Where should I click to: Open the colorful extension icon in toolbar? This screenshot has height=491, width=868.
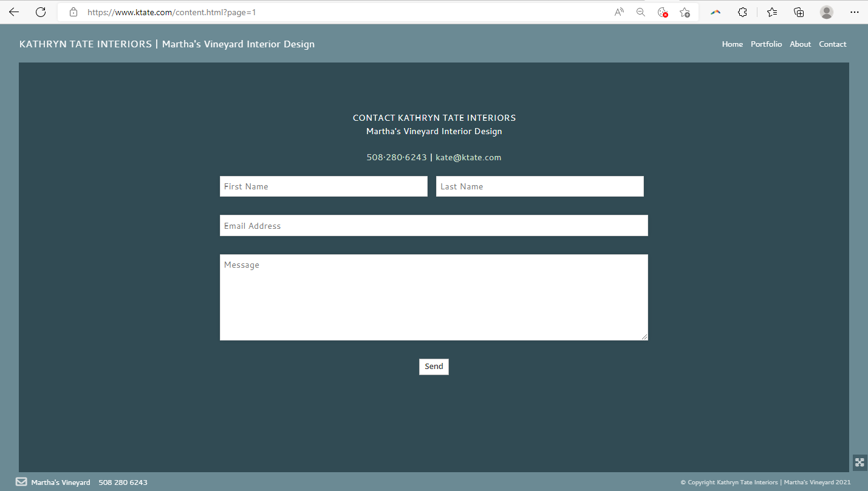[716, 12]
